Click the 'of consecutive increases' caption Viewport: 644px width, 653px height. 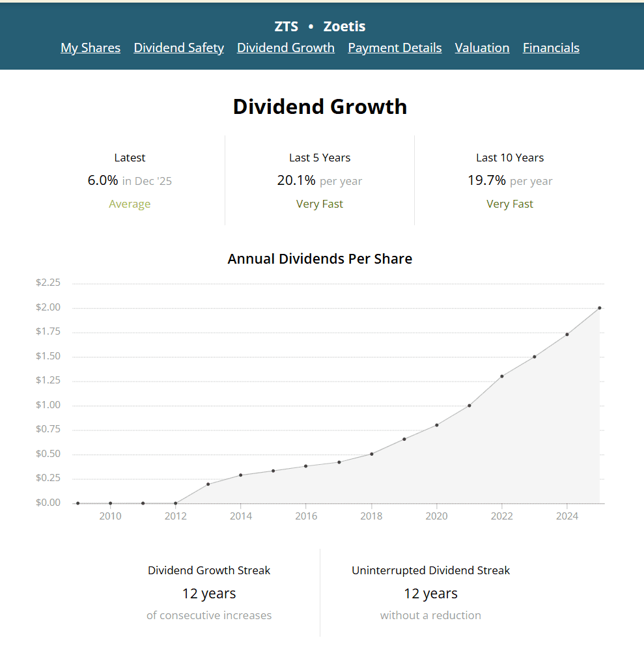coord(209,615)
